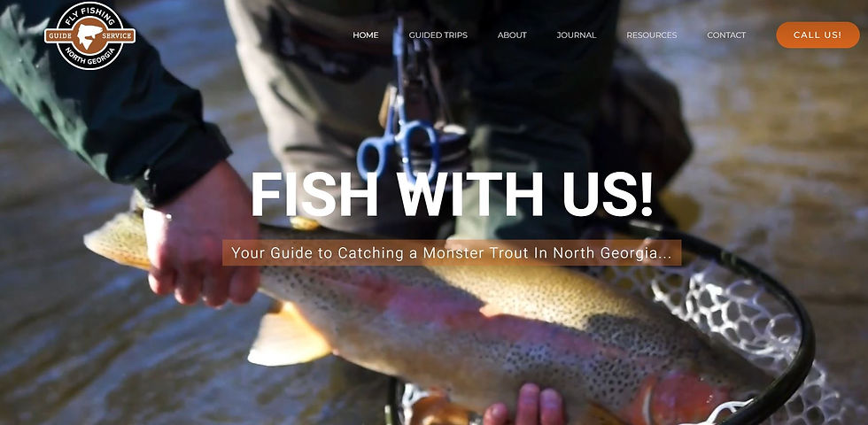Click the FLY FISHING arc text in the logo

click(89, 14)
